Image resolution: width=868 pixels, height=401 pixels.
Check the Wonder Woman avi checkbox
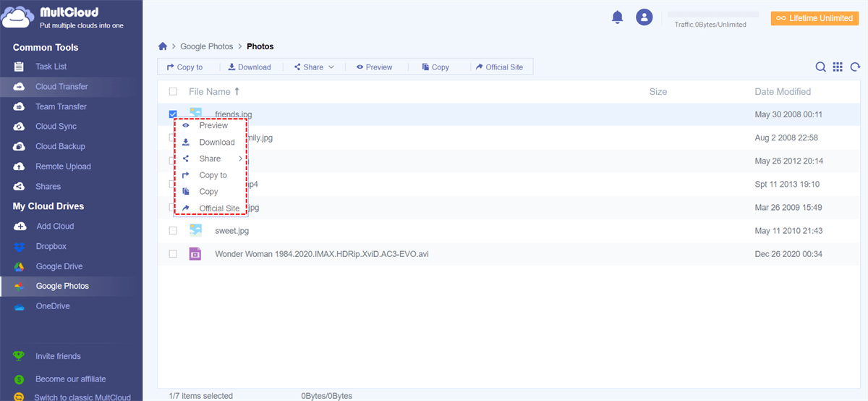(x=173, y=254)
